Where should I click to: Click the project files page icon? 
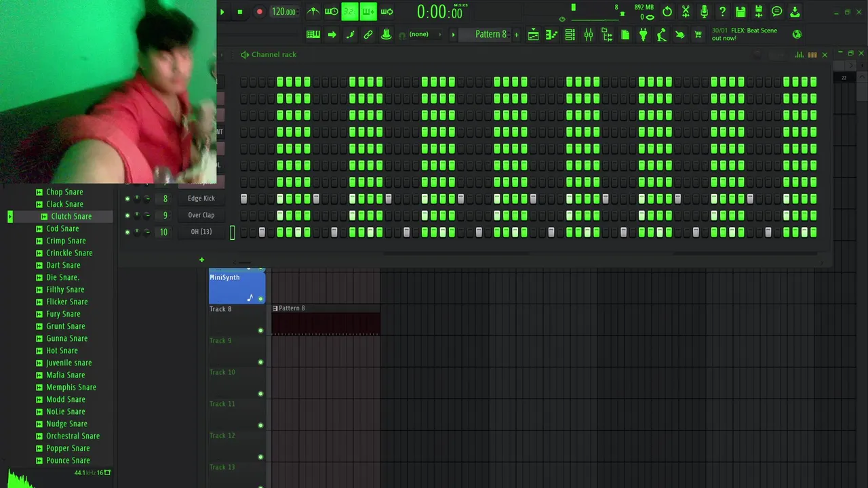625,35
